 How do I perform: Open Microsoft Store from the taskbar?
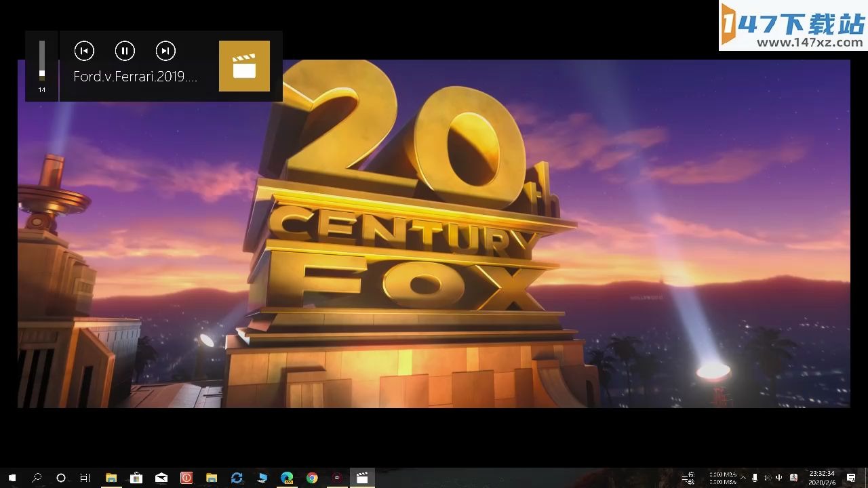[136, 478]
